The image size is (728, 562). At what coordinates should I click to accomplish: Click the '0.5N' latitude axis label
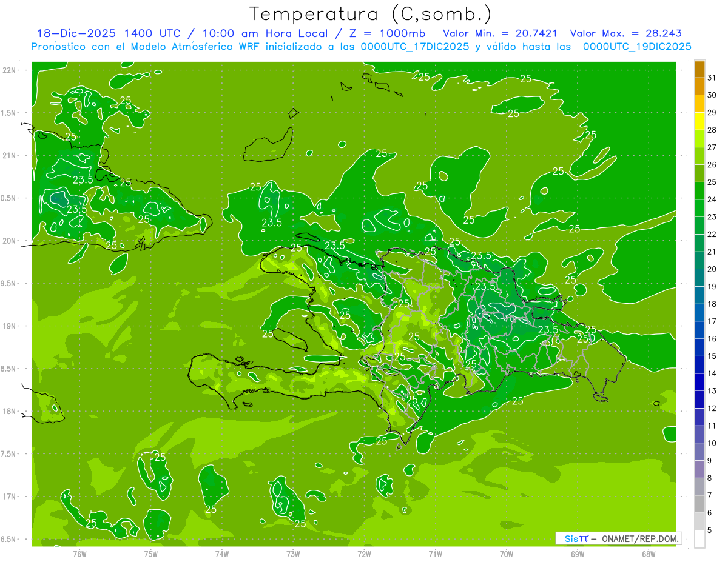click(9, 198)
